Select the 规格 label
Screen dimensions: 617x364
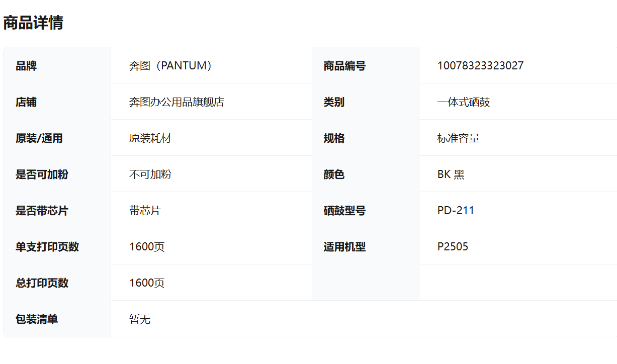click(x=334, y=138)
